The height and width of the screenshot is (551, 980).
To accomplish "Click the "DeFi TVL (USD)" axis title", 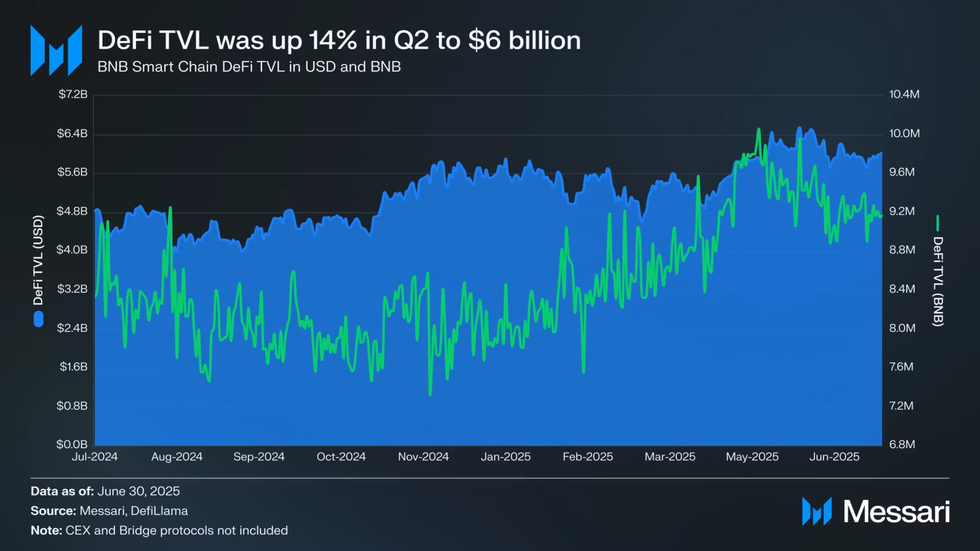I will point(38,260).
